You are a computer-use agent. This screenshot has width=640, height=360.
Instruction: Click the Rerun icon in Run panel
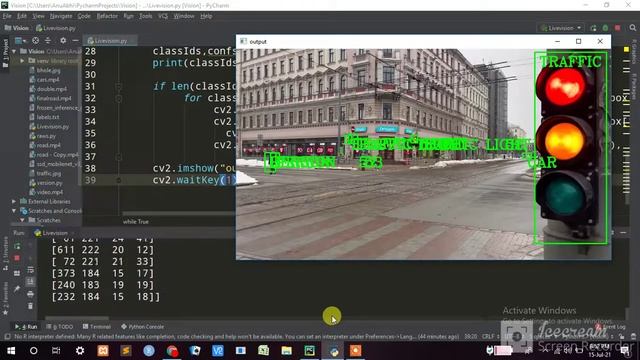17,246
